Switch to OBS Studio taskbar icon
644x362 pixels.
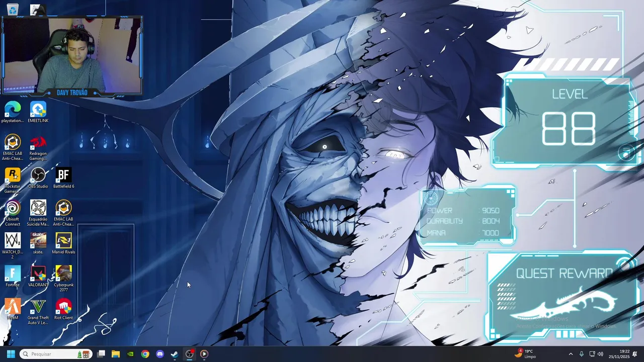(x=189, y=354)
